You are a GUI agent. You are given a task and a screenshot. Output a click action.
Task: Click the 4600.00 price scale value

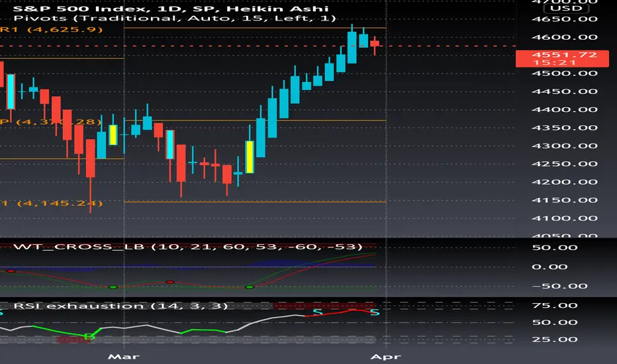click(564, 37)
